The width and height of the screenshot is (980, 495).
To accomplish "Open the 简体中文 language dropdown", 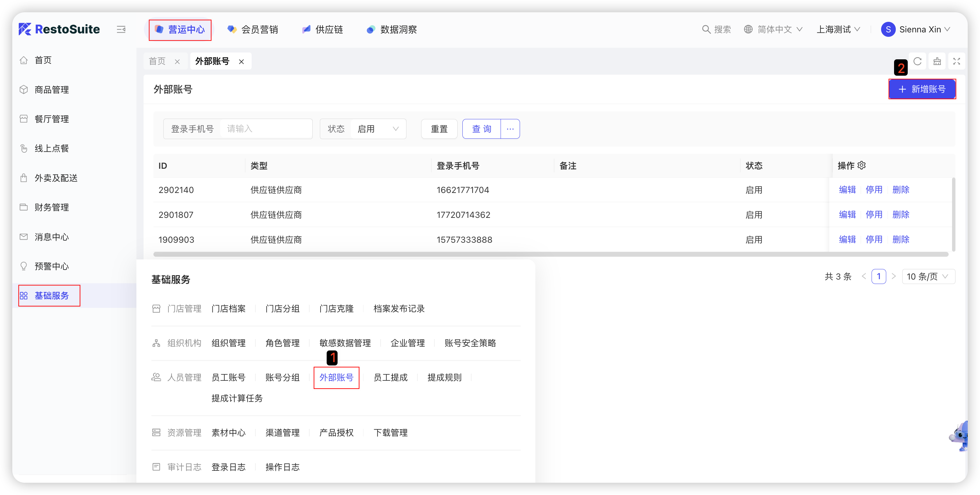I will (x=774, y=29).
